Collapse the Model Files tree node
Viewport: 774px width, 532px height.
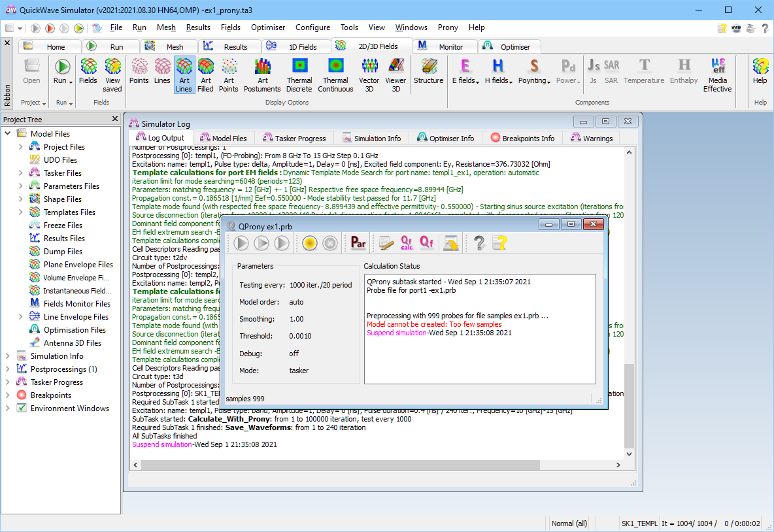click(x=8, y=133)
